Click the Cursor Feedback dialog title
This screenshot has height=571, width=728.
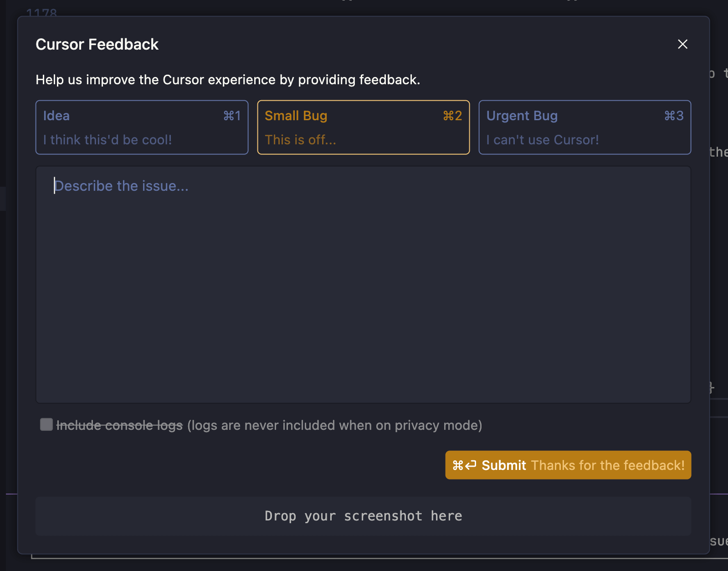97,44
